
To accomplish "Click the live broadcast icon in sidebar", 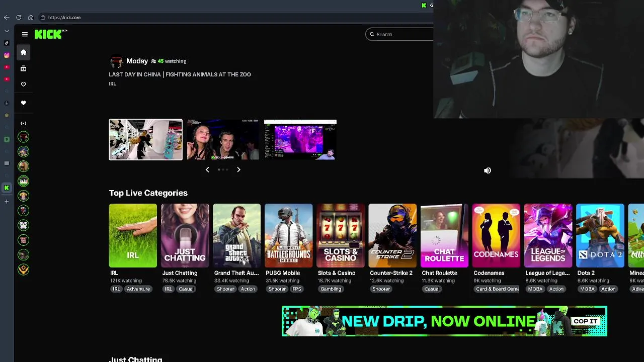I will [23, 123].
